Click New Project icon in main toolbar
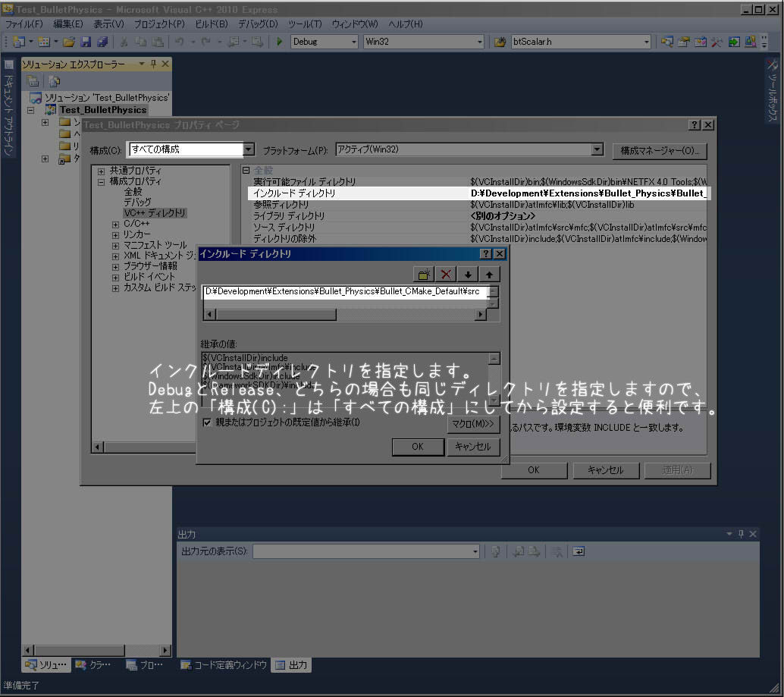 pos(18,42)
